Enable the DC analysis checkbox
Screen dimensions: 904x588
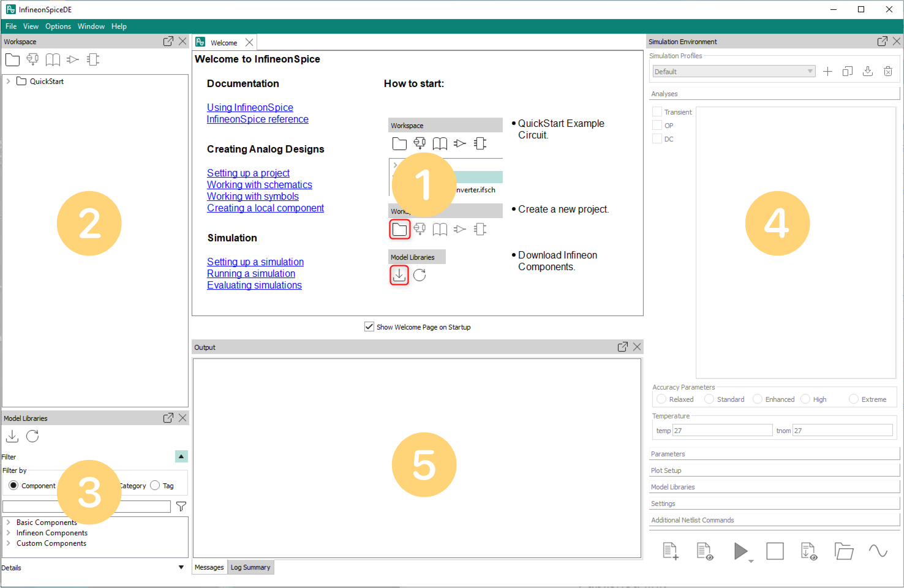point(657,139)
